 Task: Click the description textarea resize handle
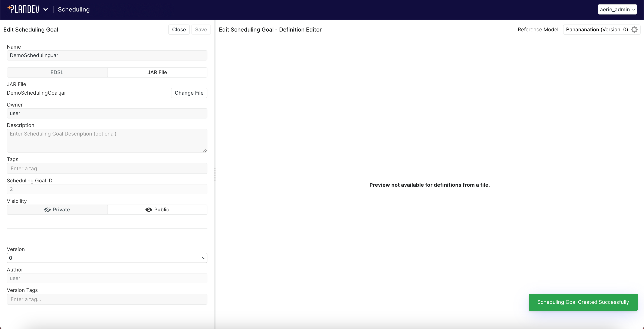coord(205,150)
